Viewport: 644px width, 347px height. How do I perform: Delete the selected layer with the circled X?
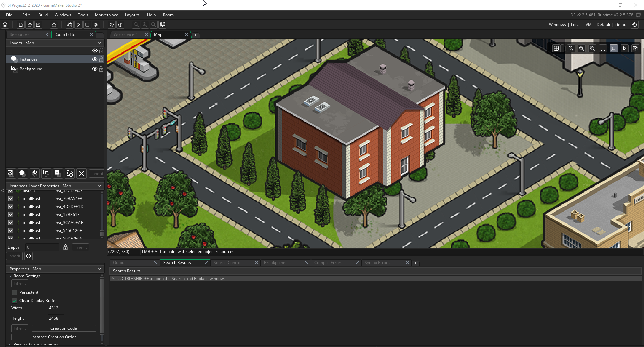pos(82,173)
